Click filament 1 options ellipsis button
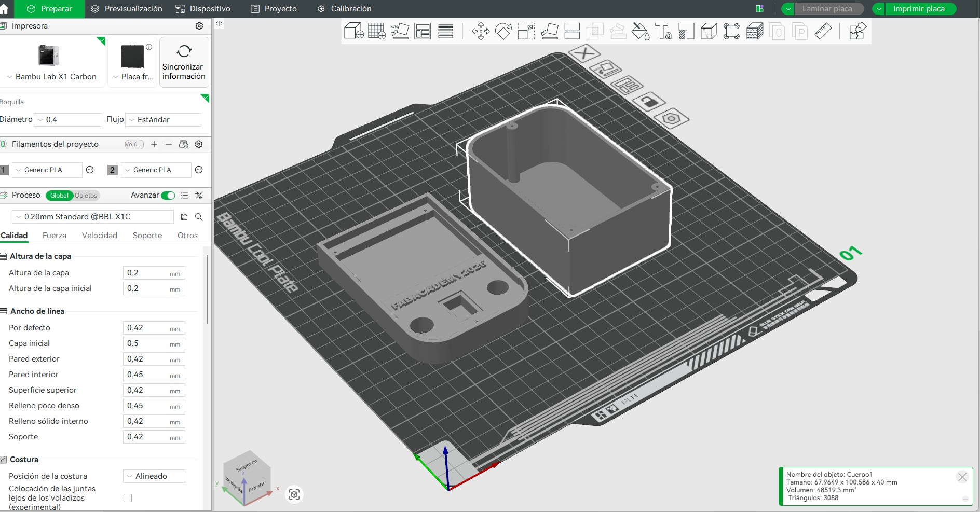Image resolution: width=980 pixels, height=512 pixels. point(90,170)
